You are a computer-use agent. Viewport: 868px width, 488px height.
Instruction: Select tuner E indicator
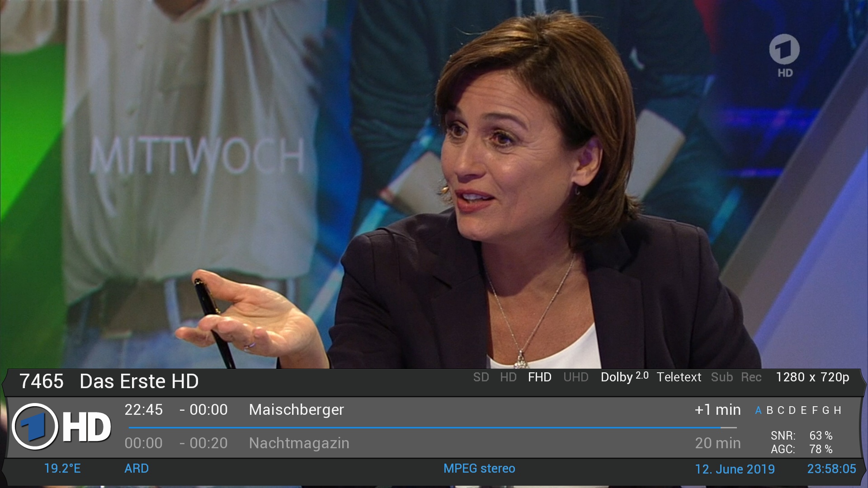point(803,410)
